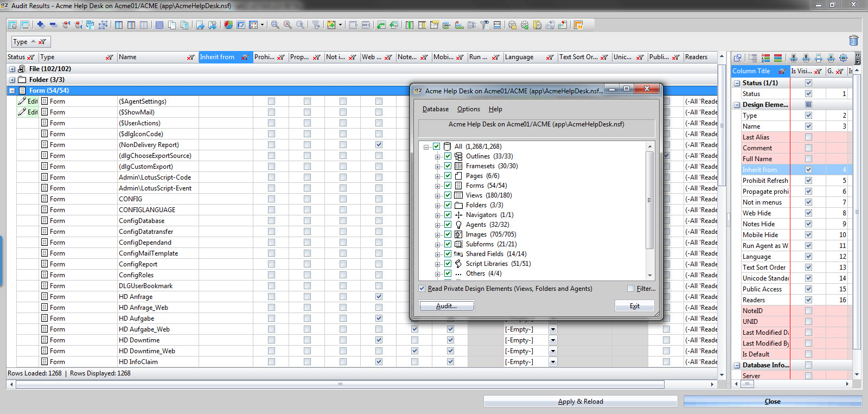The width and height of the screenshot is (868, 414).
Task: Click the blue plus toolbar icon
Action: [x=41, y=25]
